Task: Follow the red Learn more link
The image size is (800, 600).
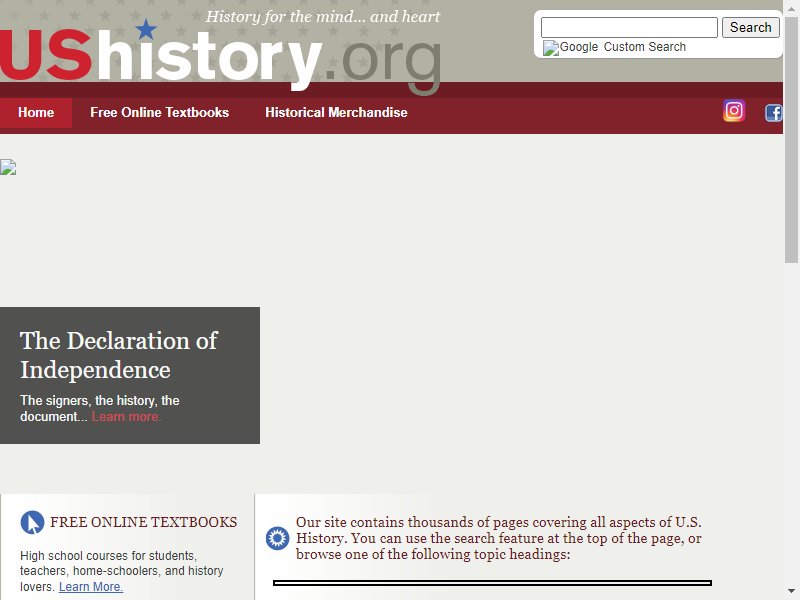Action: (126, 417)
